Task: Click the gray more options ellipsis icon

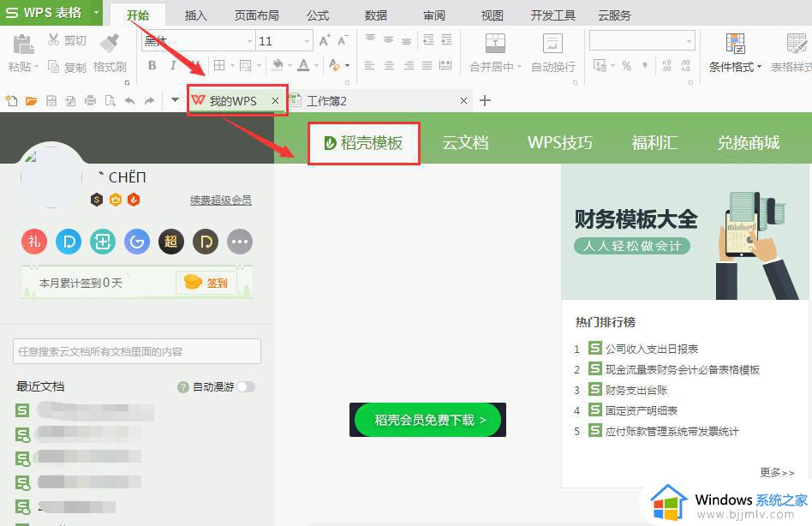Action: pos(240,242)
